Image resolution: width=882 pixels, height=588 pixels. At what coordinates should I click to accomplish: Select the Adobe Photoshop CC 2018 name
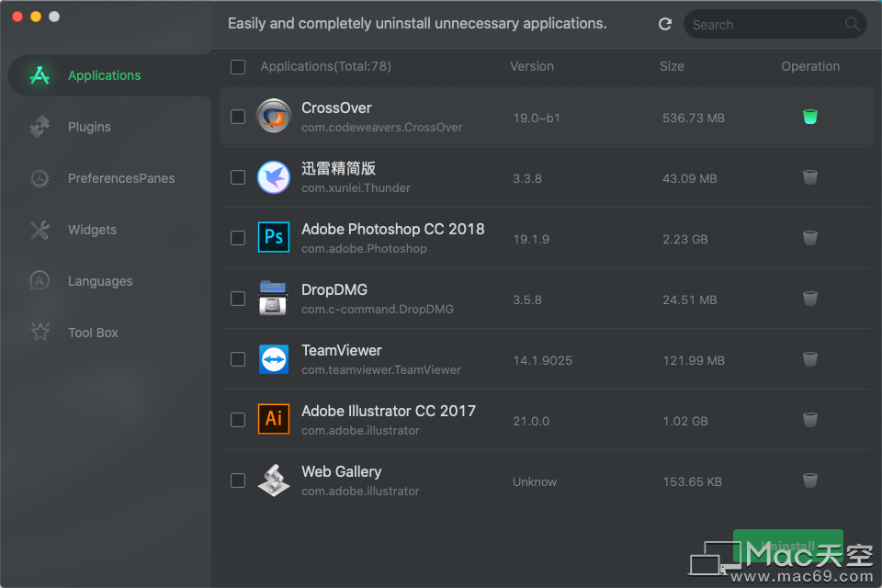coord(392,229)
